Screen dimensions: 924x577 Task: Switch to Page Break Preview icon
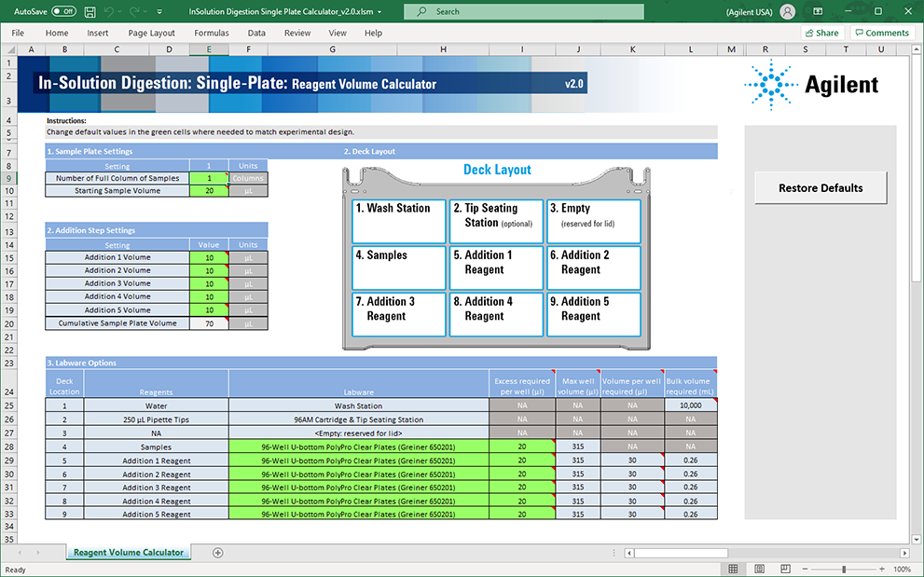click(x=785, y=569)
